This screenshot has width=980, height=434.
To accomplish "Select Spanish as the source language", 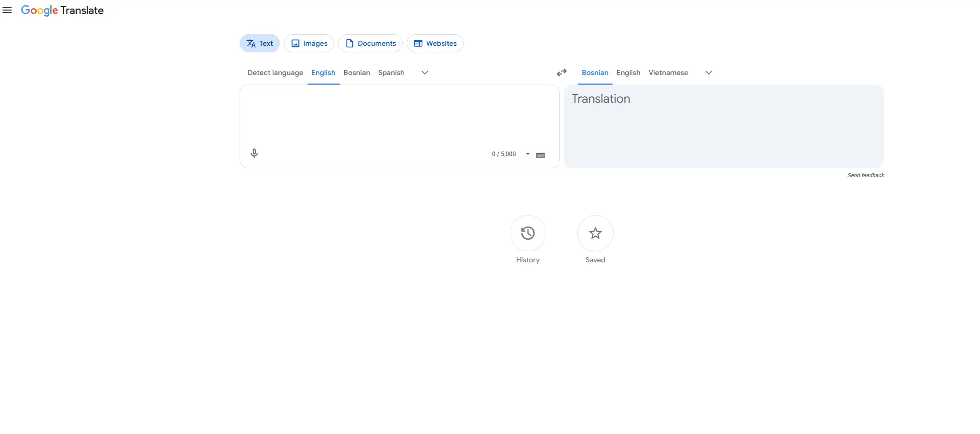I will 391,73.
